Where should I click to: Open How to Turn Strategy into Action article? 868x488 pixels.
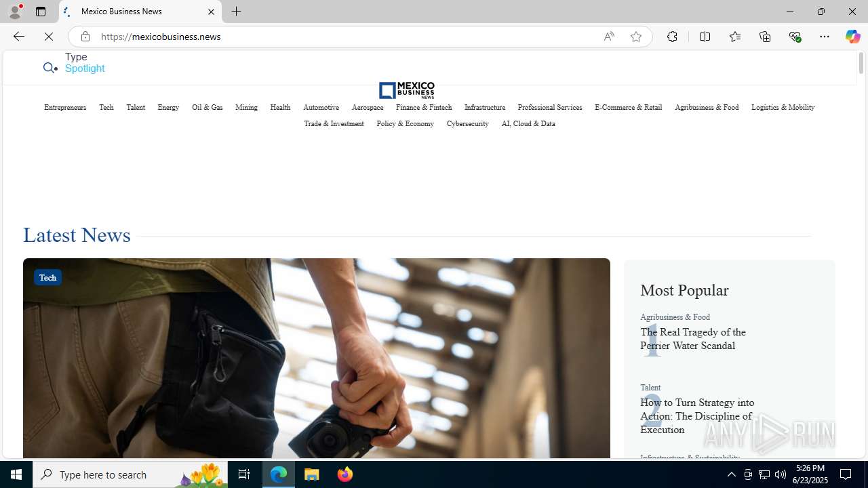697,416
